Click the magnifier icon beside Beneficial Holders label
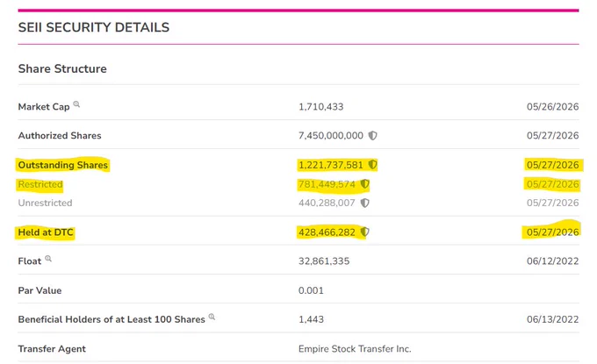The image size is (597, 364). pos(212,317)
